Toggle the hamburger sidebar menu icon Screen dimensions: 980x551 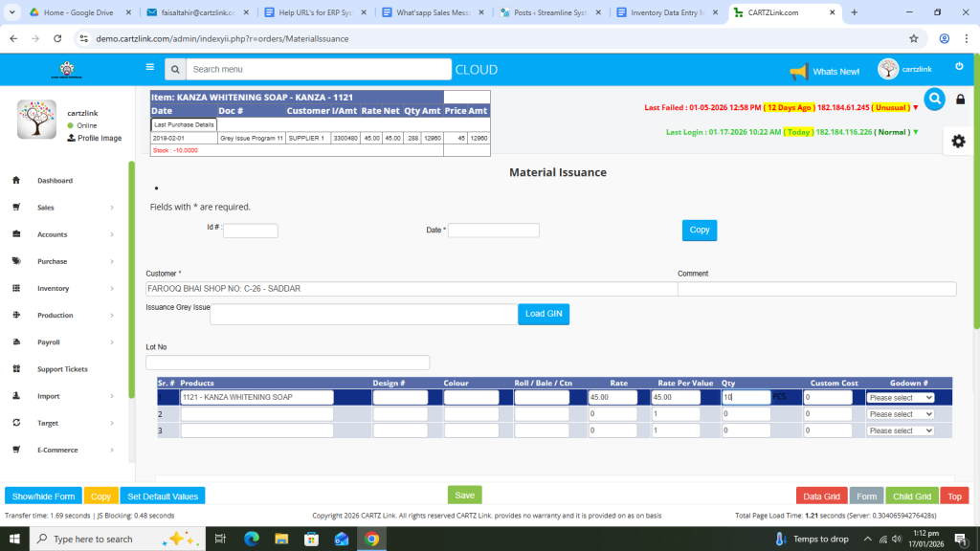149,68
